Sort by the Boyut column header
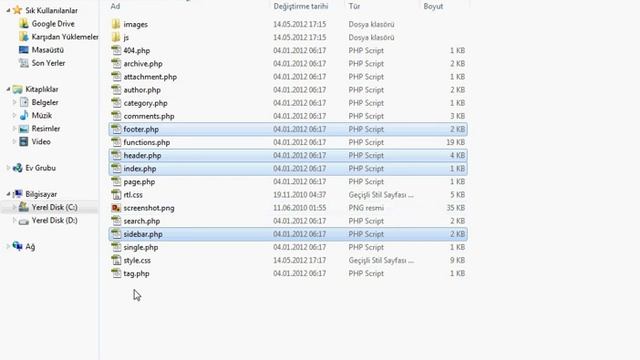 coord(433,6)
